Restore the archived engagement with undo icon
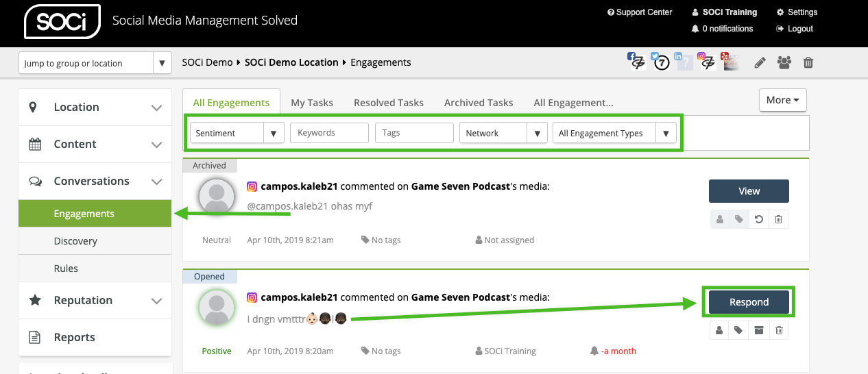868x374 pixels. click(x=758, y=220)
